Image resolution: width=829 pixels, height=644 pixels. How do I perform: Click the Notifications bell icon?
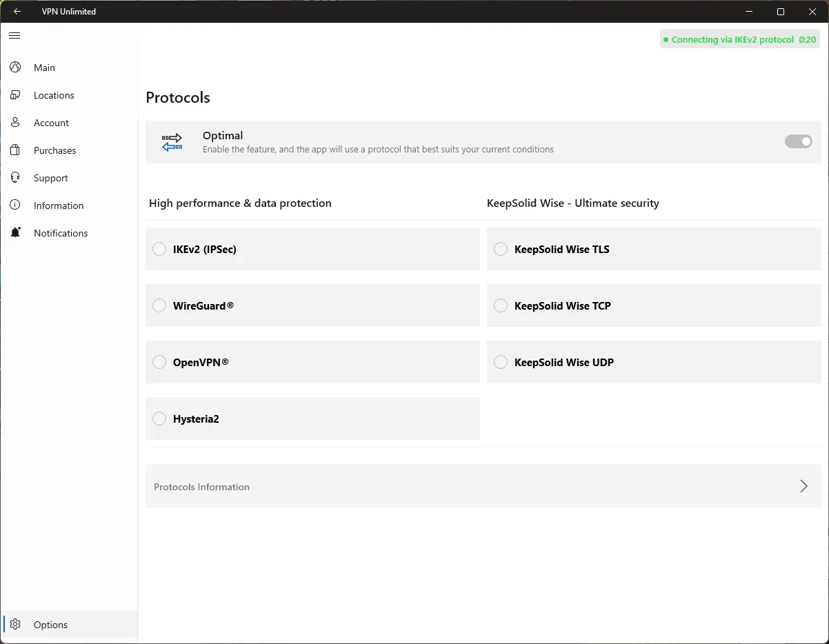click(15, 232)
